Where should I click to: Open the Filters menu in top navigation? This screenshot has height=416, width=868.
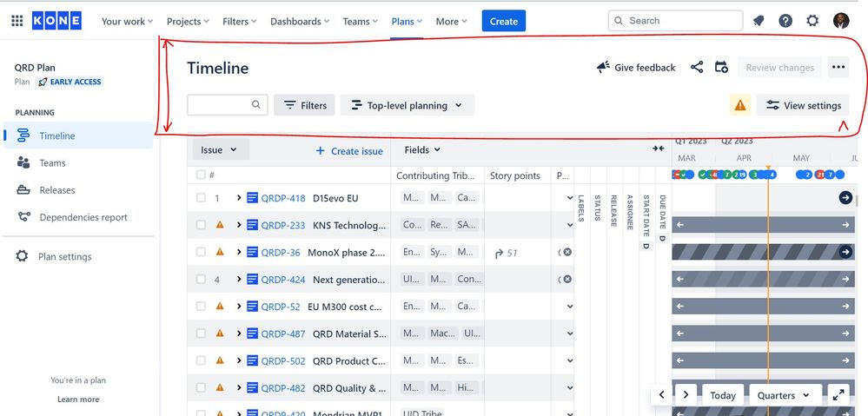click(239, 21)
